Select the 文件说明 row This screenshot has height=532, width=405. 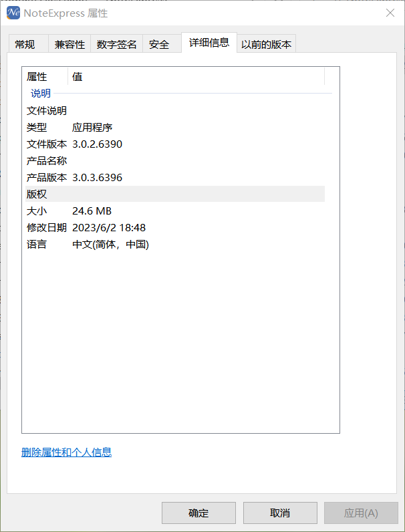[175, 110]
